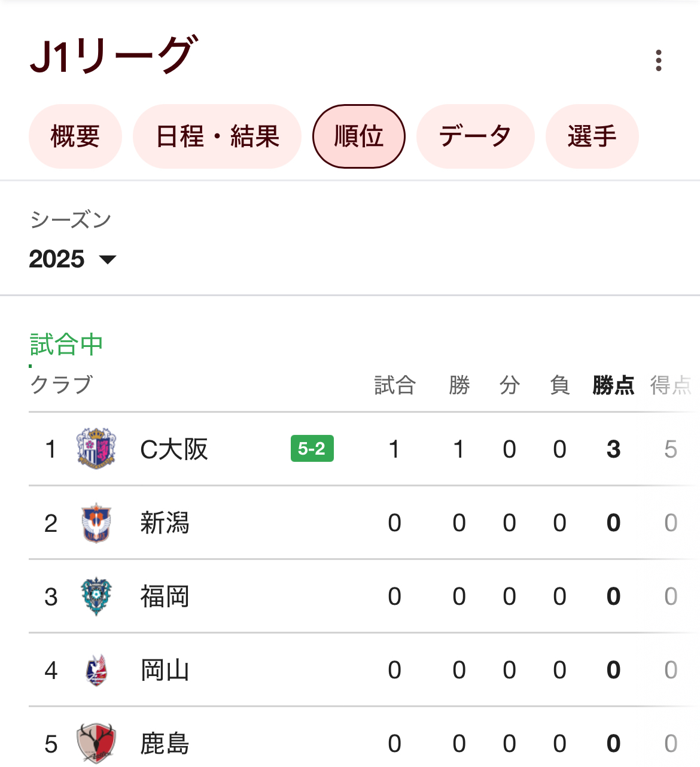The height and width of the screenshot is (767, 700).
Task: Click the Albirex Niigata club crest
Action: 96,523
